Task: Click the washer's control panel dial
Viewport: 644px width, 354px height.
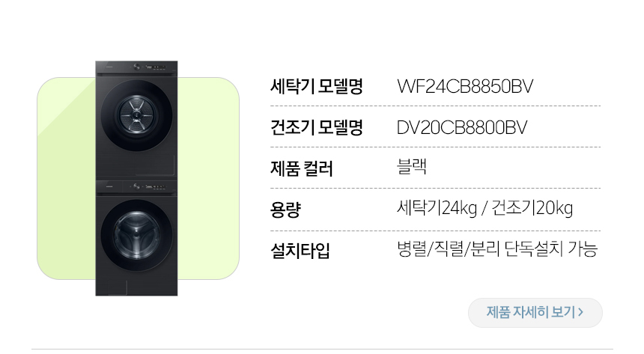Action: tap(137, 186)
